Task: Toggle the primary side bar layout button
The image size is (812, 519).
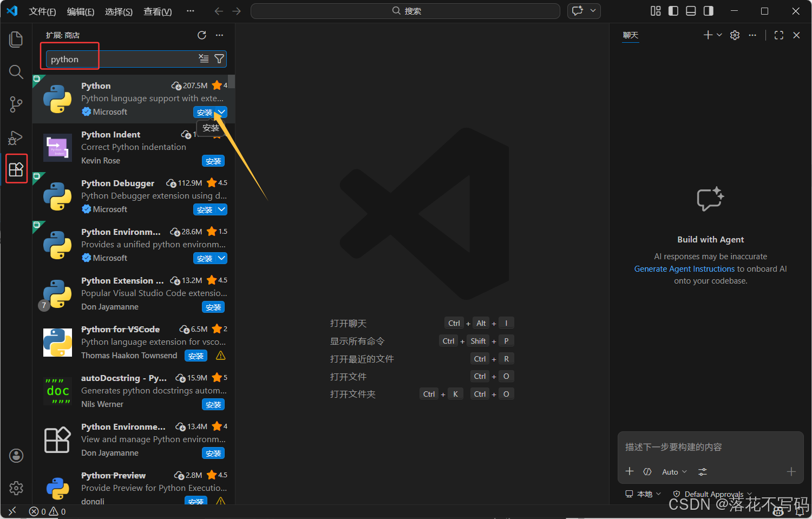Action: click(673, 11)
